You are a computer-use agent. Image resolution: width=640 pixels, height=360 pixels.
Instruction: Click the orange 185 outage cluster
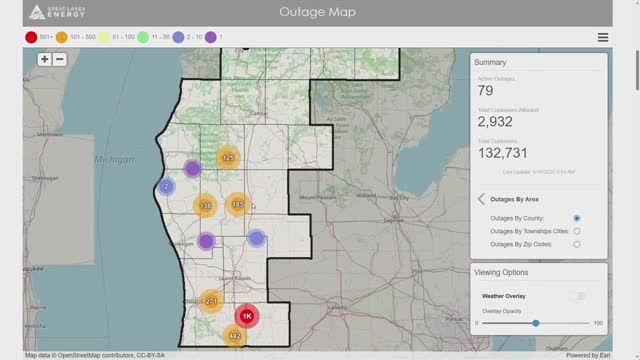(238, 204)
